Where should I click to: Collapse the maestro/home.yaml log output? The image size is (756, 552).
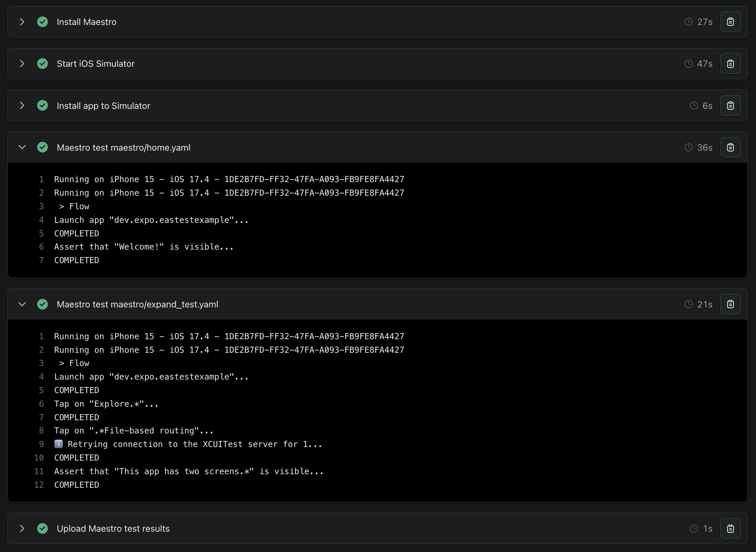tap(22, 147)
